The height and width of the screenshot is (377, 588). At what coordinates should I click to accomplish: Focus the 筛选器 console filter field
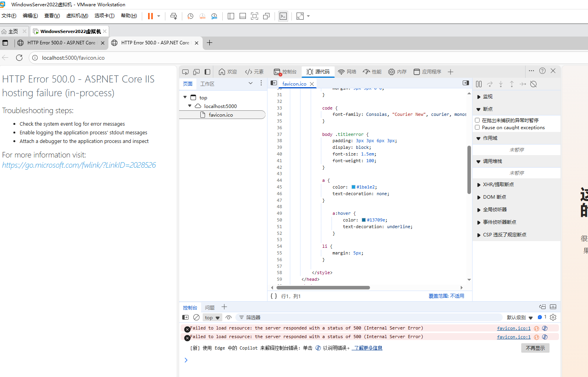(369, 317)
